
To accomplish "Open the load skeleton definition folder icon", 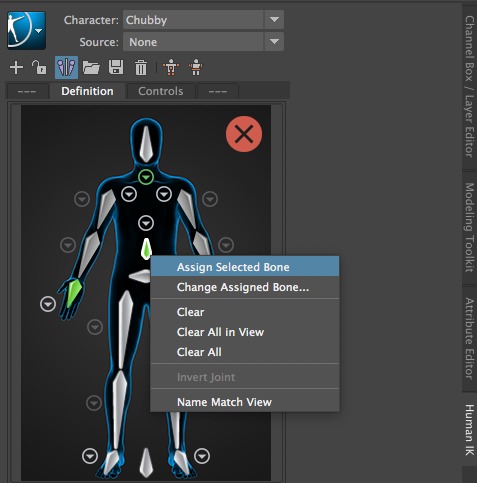I will pos(91,67).
